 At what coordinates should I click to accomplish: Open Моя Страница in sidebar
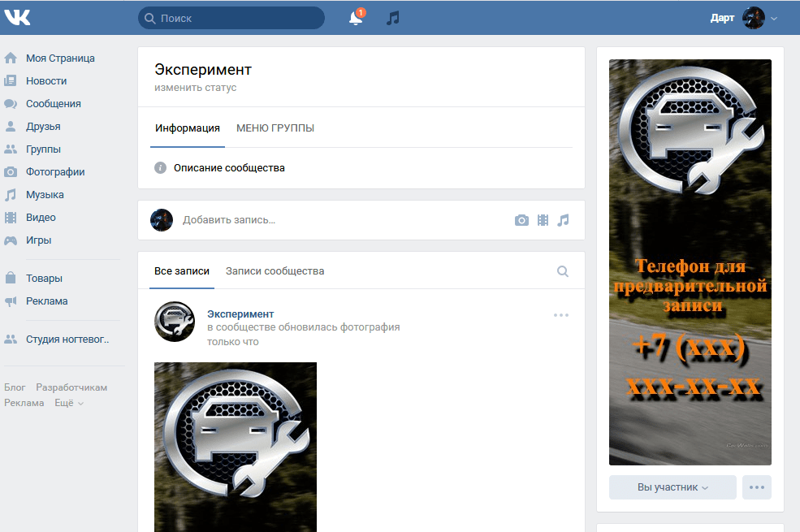click(x=60, y=58)
